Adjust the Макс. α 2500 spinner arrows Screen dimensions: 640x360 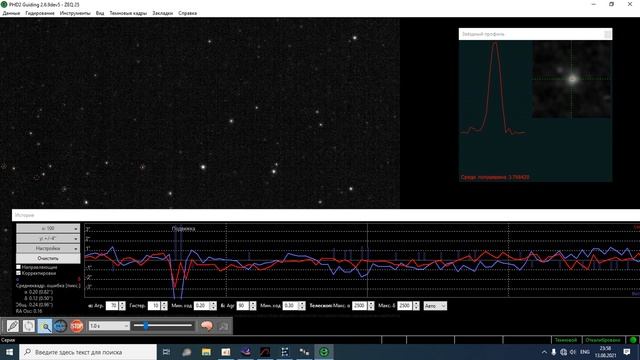(x=371, y=306)
